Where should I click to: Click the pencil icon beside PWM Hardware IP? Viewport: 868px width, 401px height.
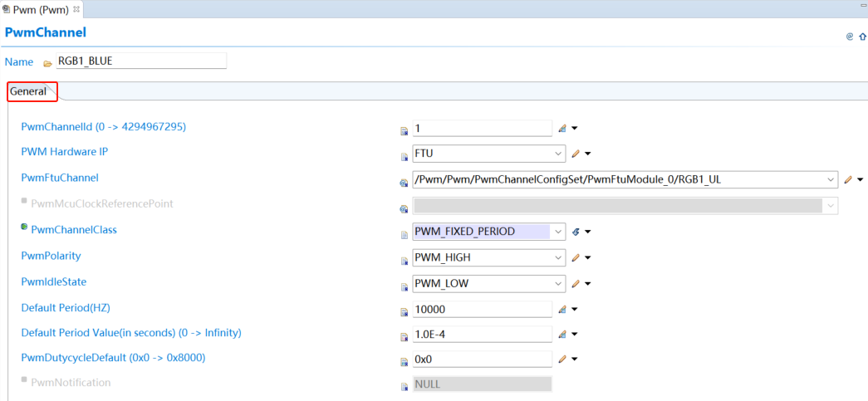[575, 154]
